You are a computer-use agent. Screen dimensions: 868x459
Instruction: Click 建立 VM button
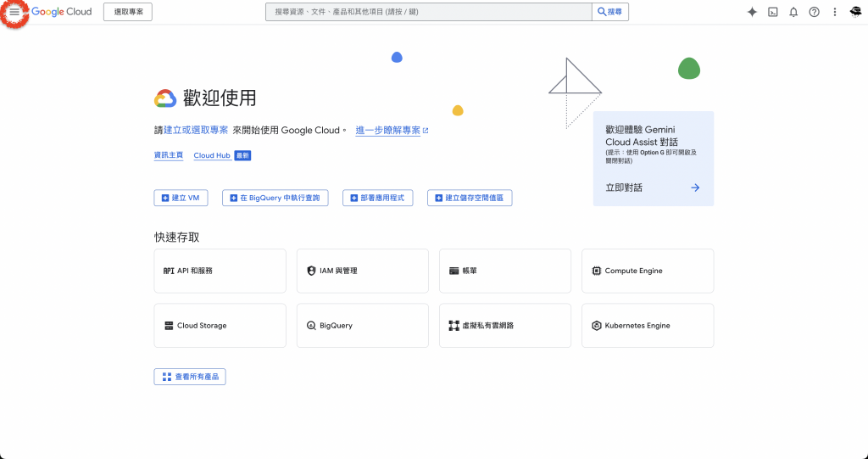click(x=181, y=198)
